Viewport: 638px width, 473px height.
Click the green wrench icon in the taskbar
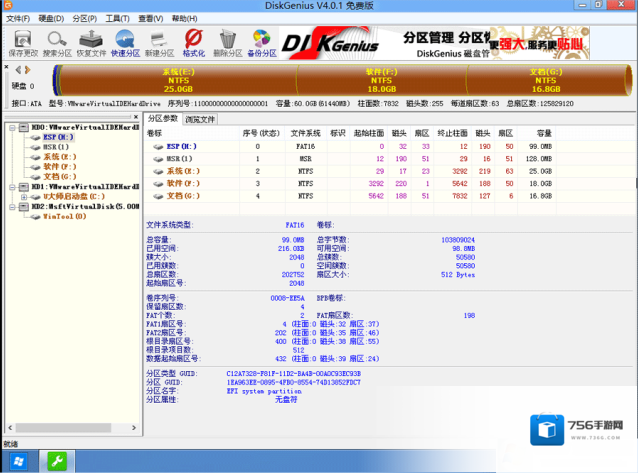pyautogui.click(x=58, y=461)
